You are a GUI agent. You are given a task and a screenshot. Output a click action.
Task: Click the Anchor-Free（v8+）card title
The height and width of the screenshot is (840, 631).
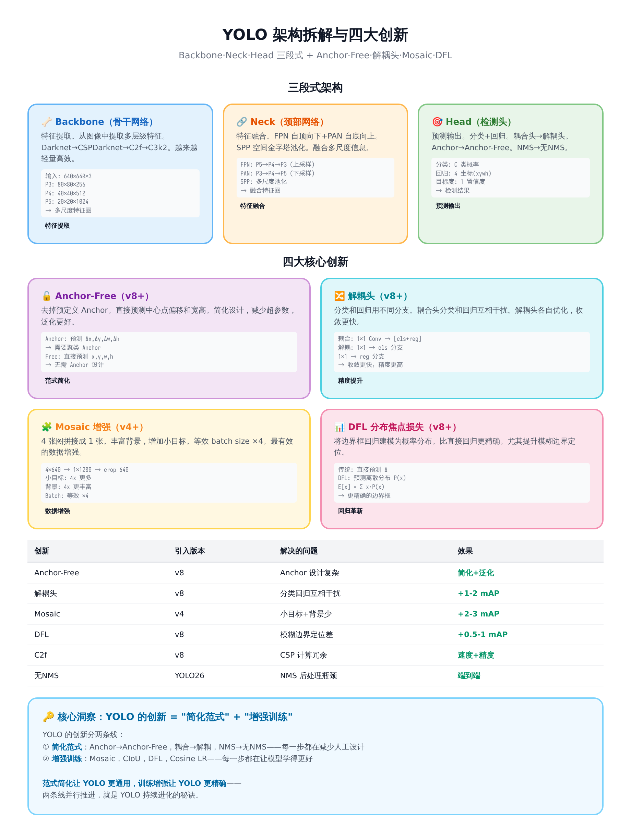pos(102,296)
